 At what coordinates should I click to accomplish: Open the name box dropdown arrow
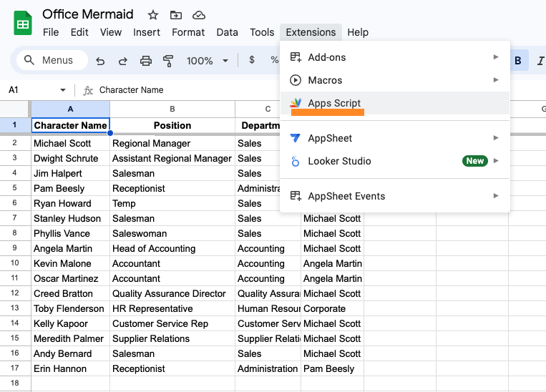[x=63, y=90]
